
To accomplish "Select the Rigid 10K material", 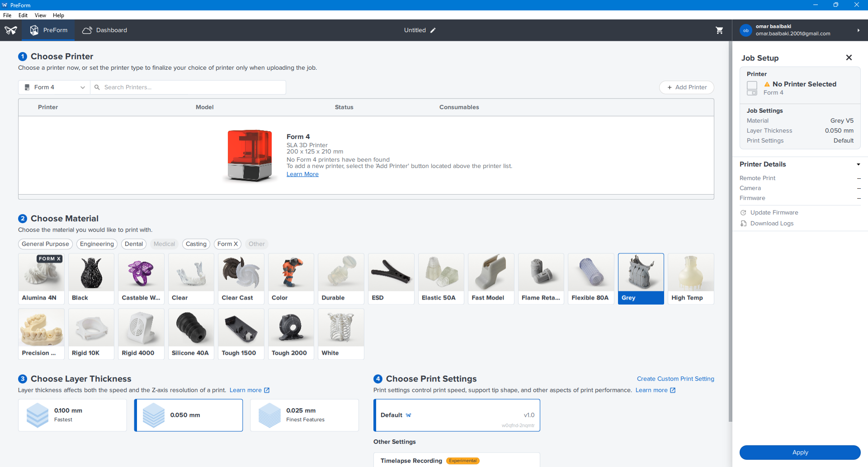I will (x=91, y=334).
